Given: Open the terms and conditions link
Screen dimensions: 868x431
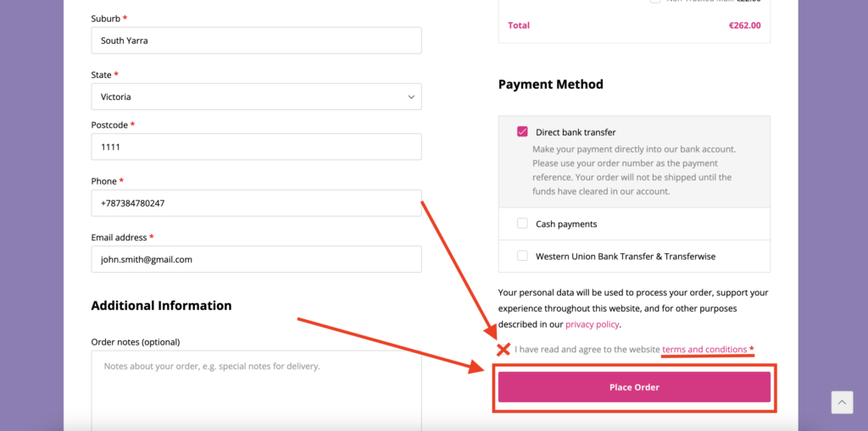Looking at the screenshot, I should point(704,349).
